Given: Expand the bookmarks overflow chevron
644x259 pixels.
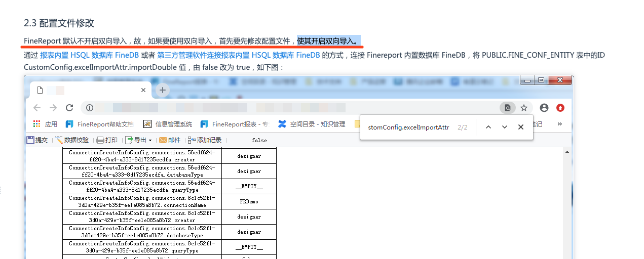Looking at the screenshot, I should point(560,124).
